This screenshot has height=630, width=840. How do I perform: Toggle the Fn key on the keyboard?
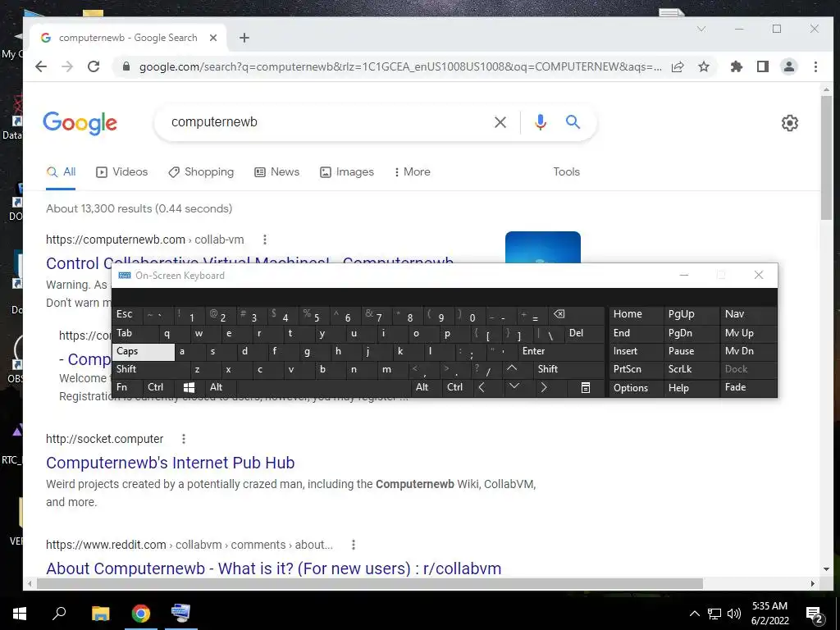click(126, 387)
